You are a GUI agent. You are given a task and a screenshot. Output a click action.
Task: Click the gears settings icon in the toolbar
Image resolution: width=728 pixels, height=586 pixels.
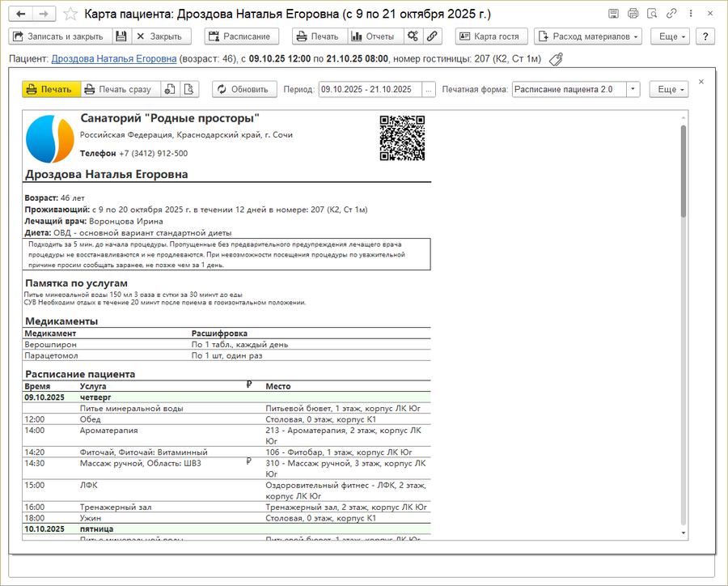(413, 36)
